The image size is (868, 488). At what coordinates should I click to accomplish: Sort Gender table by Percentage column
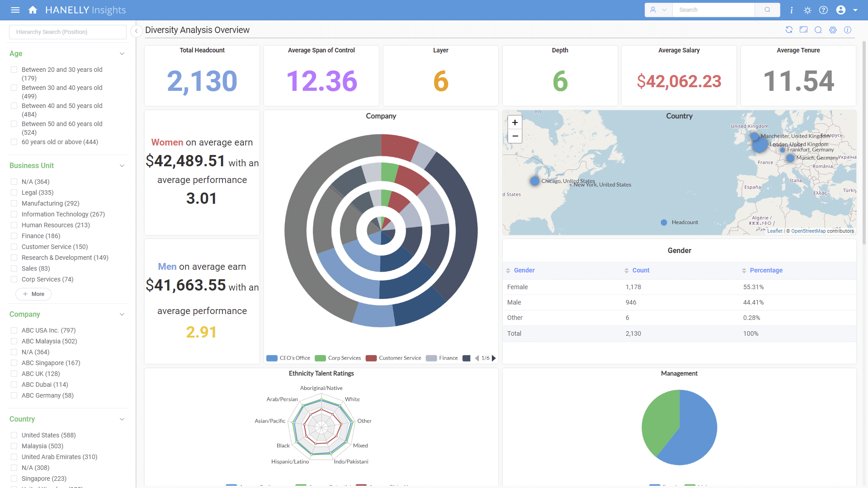(765, 270)
